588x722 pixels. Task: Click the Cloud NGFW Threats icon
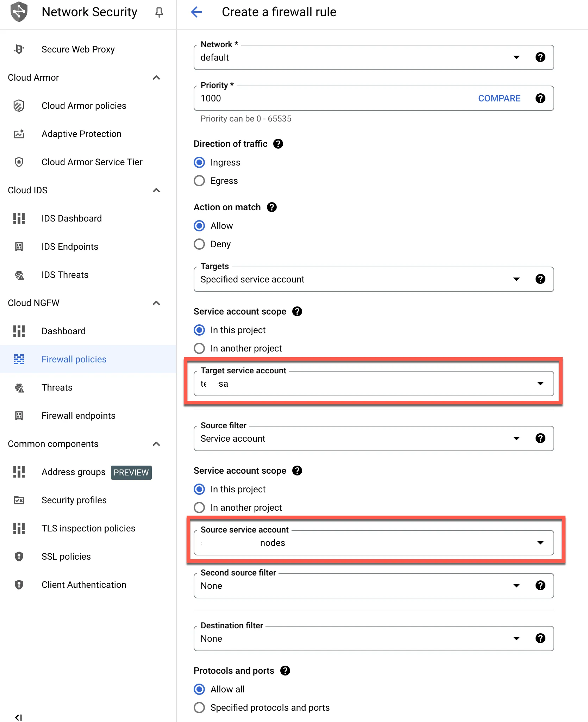tap(19, 387)
